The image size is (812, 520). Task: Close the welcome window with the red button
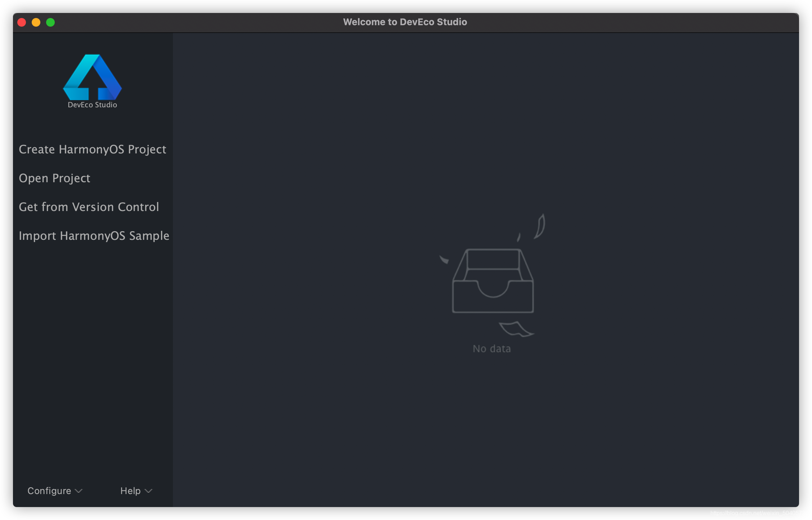click(x=22, y=22)
